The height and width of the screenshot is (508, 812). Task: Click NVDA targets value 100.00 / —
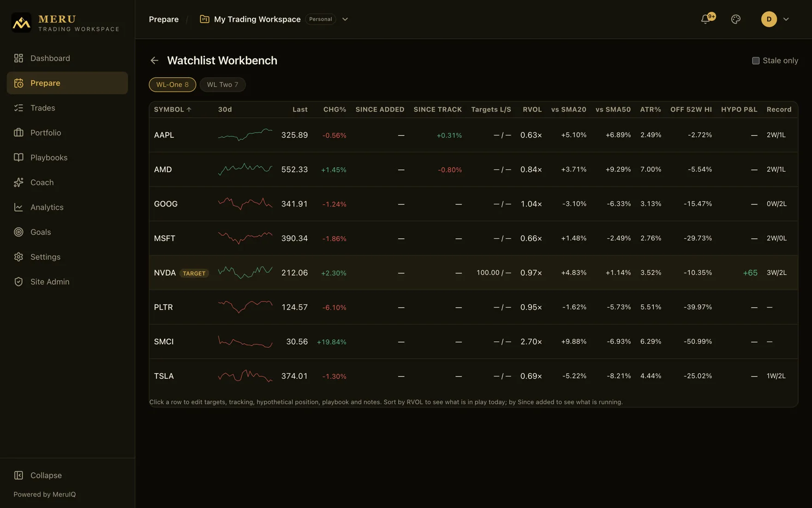click(494, 273)
